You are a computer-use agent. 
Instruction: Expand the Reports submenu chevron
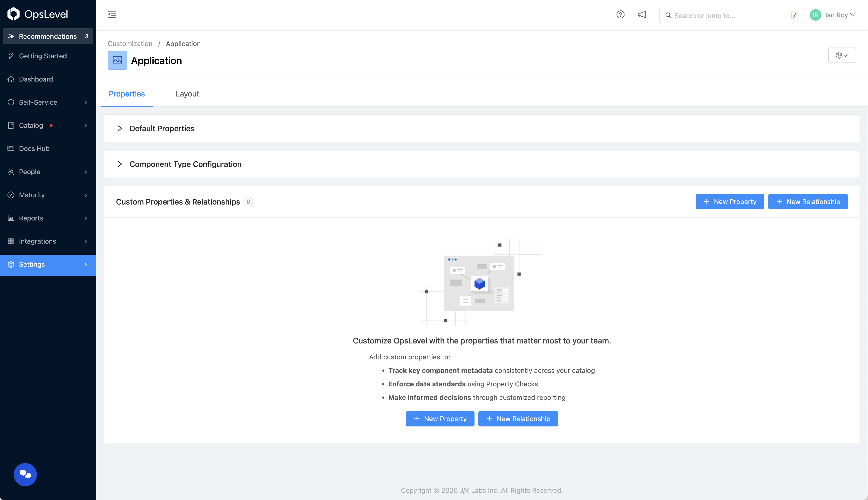[85, 219]
